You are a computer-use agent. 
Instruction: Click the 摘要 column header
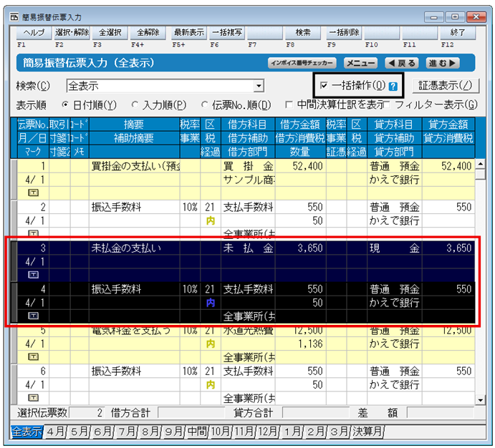pos(134,125)
